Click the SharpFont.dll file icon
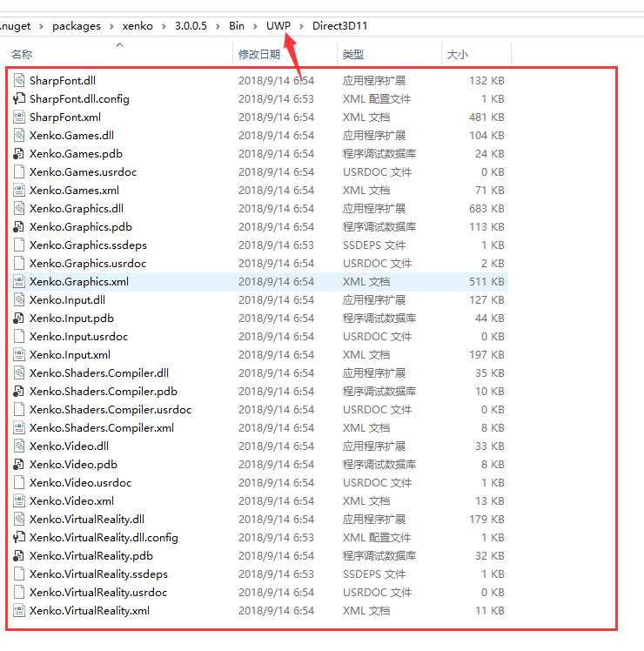644x651 pixels. coord(19,81)
